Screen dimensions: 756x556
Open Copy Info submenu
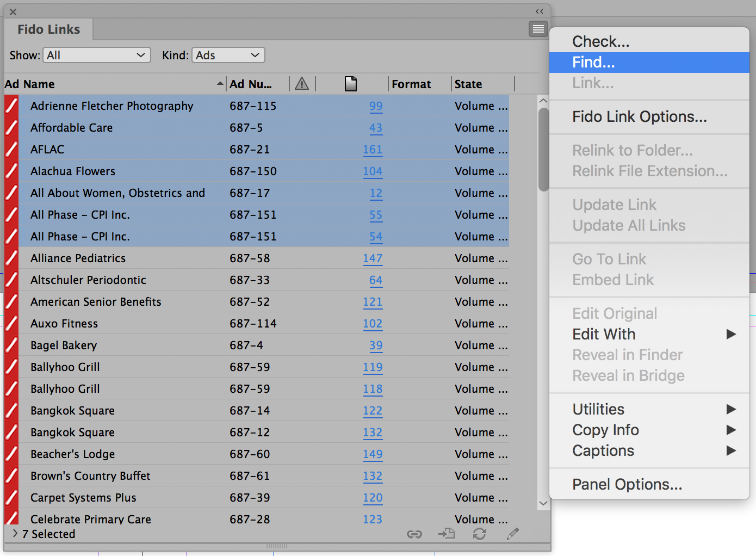pyautogui.click(x=649, y=430)
